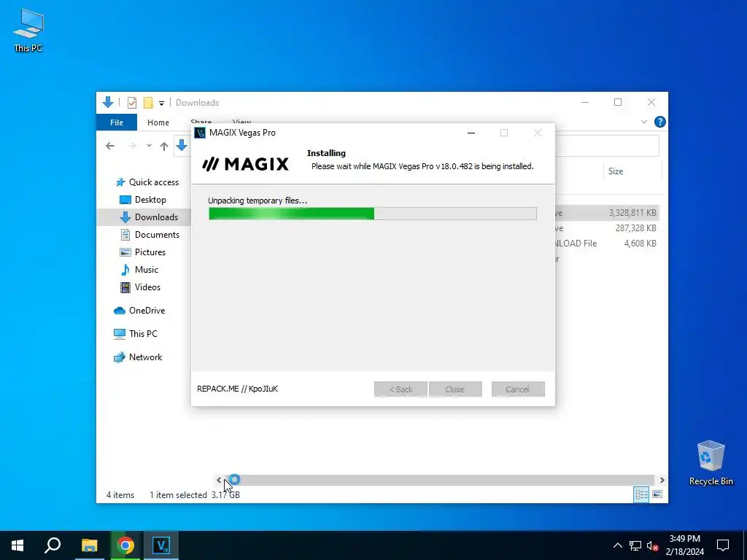Click Explorer blue down-arrow quick access icon
747x560 pixels.
108,102
